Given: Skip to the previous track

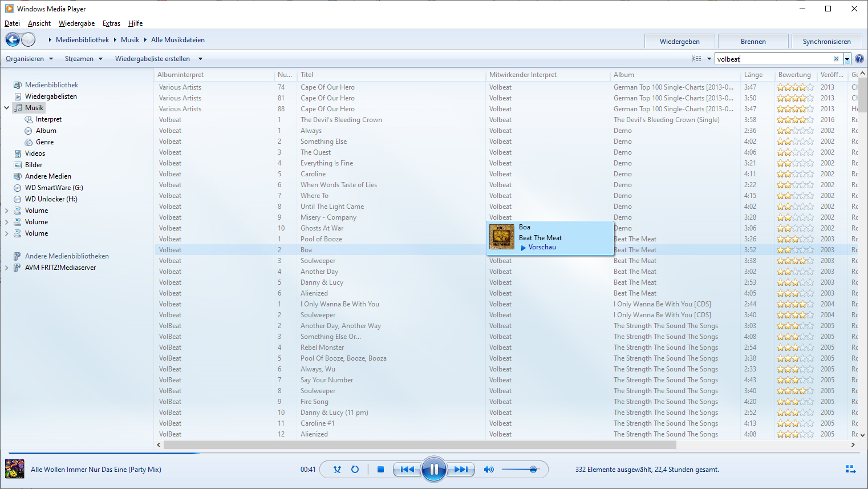Looking at the screenshot, I should [x=407, y=470].
